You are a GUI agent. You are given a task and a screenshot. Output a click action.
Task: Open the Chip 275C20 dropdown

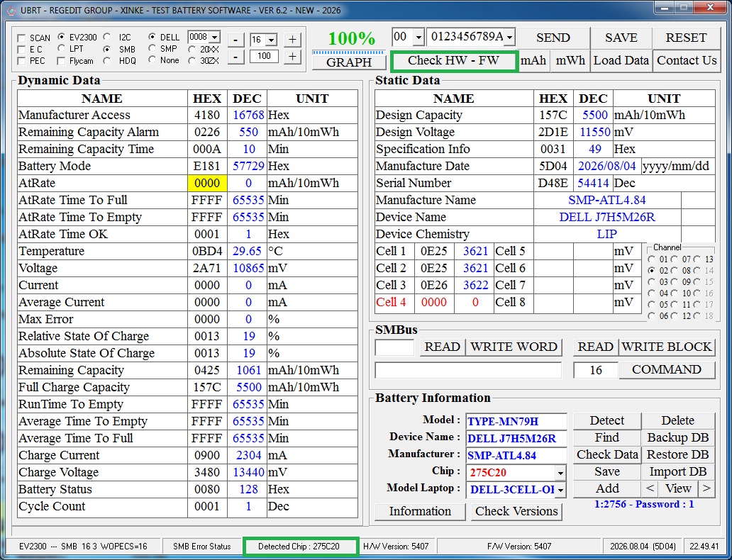pyautogui.click(x=560, y=474)
